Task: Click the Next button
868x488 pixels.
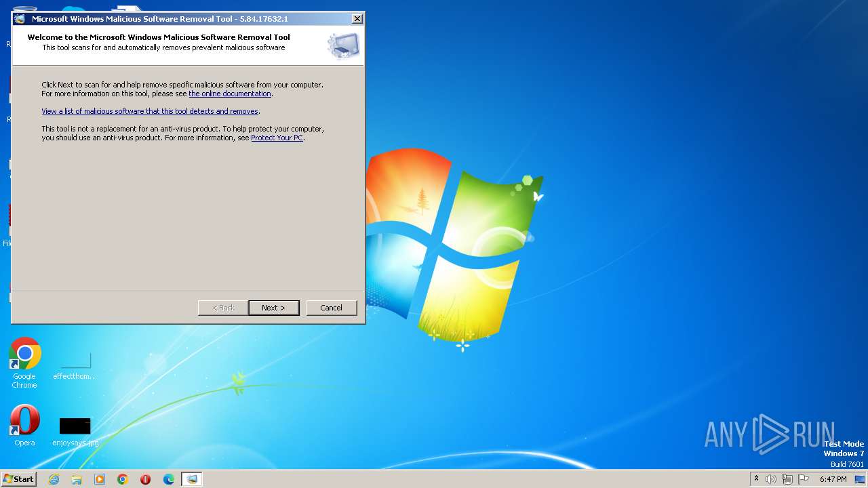Action: (x=274, y=308)
